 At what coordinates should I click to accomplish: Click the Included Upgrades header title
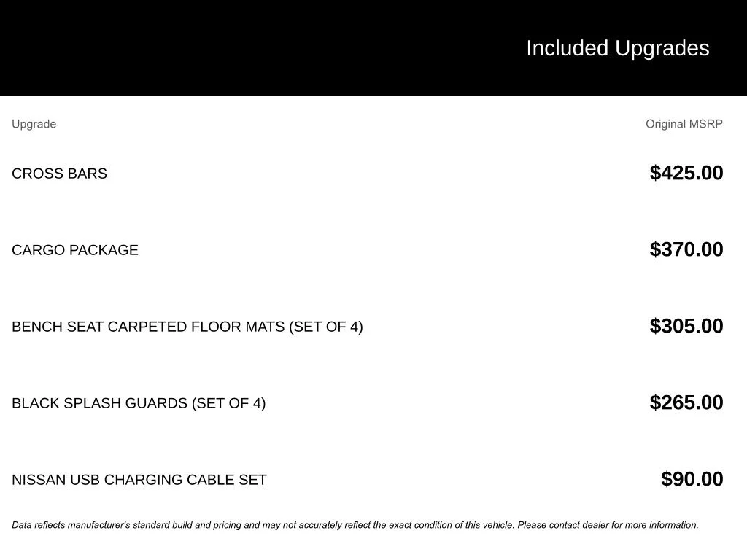617,48
